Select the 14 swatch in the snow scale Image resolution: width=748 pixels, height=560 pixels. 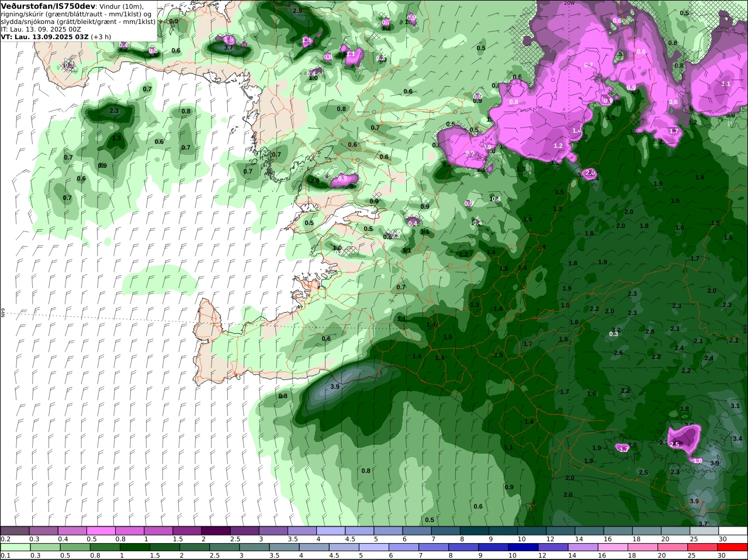[x=590, y=531]
